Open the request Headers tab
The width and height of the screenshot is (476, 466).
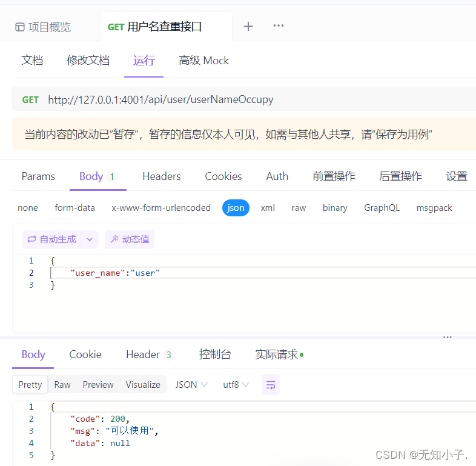coord(162,176)
